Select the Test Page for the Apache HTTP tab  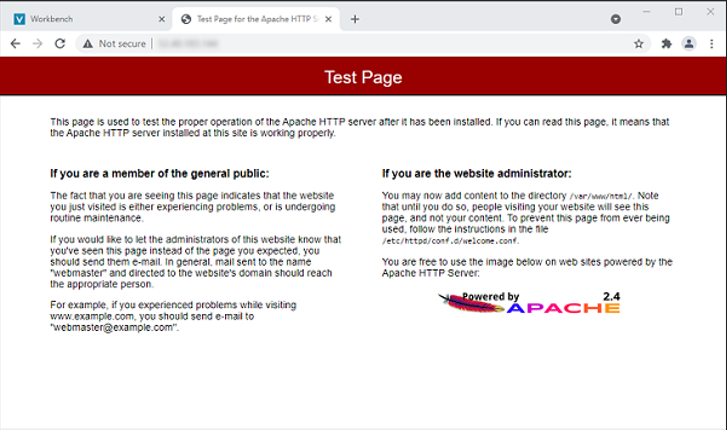(x=255, y=19)
